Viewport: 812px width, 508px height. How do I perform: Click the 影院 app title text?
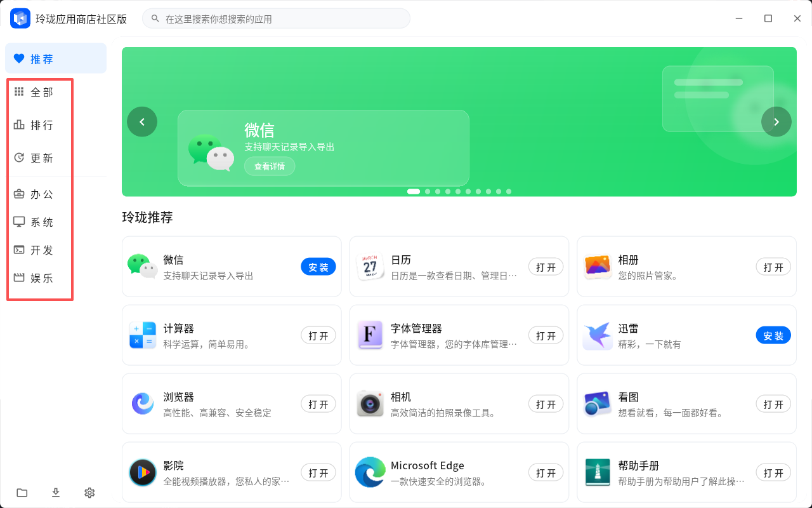(173, 465)
